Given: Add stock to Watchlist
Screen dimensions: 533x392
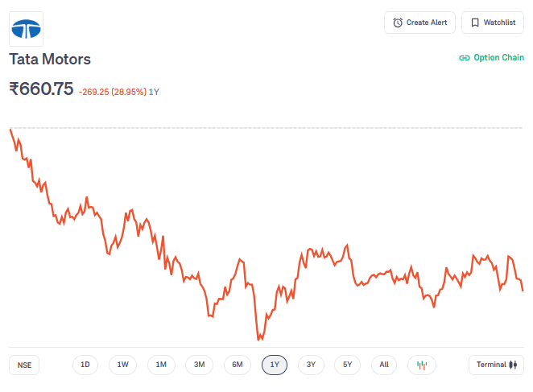Looking at the screenshot, I should (x=492, y=23).
